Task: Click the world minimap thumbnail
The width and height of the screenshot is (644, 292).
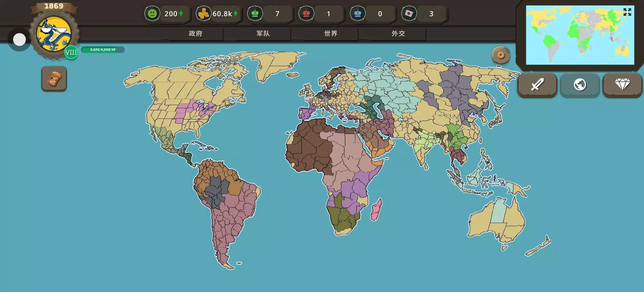Action: coord(580,35)
